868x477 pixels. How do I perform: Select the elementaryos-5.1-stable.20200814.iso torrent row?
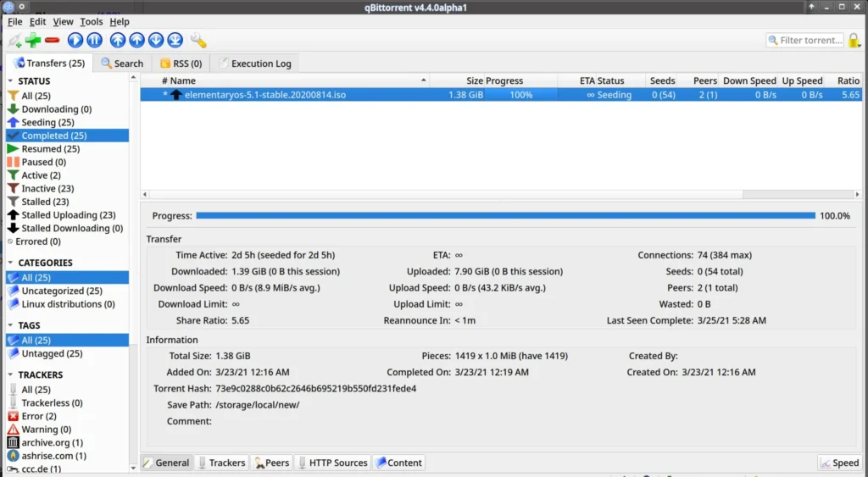click(x=500, y=95)
